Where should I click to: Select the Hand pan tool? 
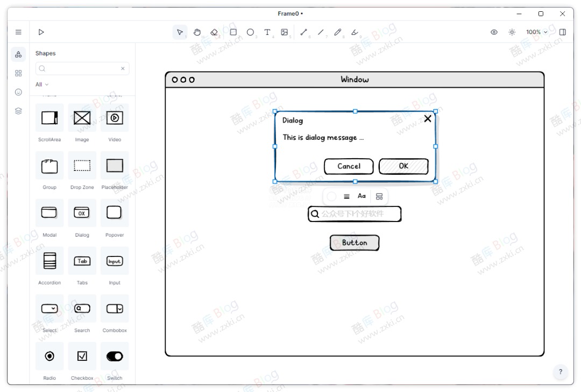pos(197,32)
